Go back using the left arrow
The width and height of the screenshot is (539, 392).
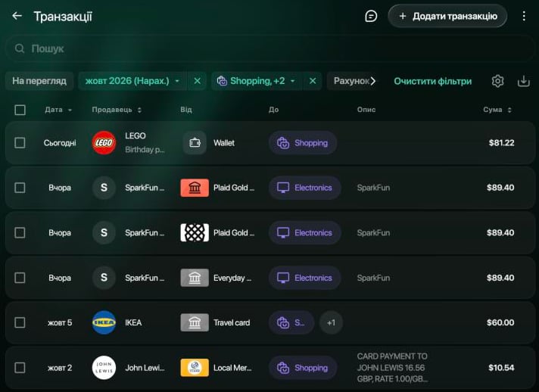(x=17, y=16)
